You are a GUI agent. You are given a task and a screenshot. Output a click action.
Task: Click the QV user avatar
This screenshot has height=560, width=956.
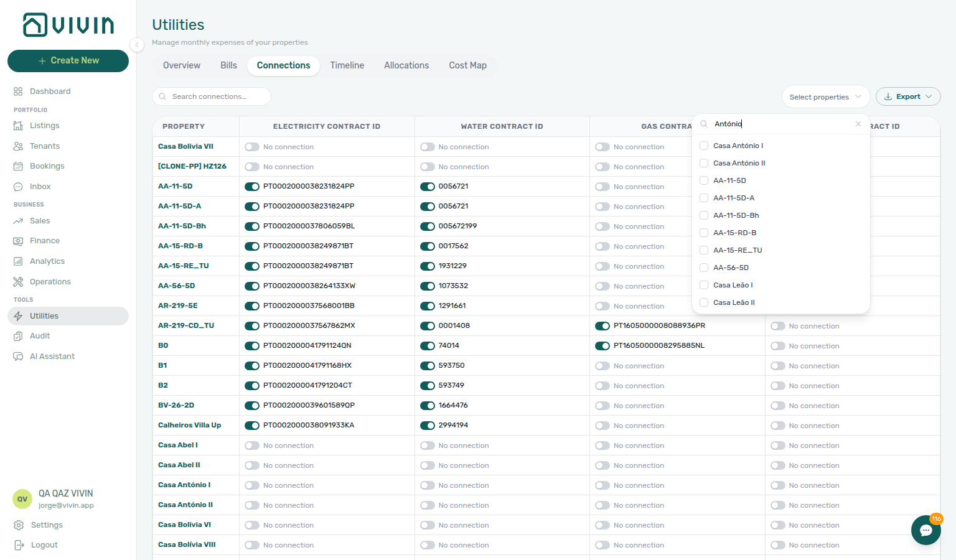[x=22, y=499]
